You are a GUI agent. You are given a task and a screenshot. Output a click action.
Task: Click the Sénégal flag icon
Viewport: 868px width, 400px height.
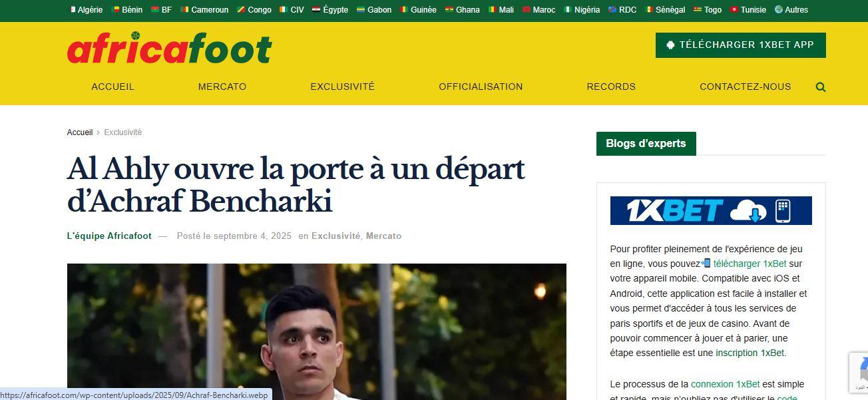click(648, 10)
